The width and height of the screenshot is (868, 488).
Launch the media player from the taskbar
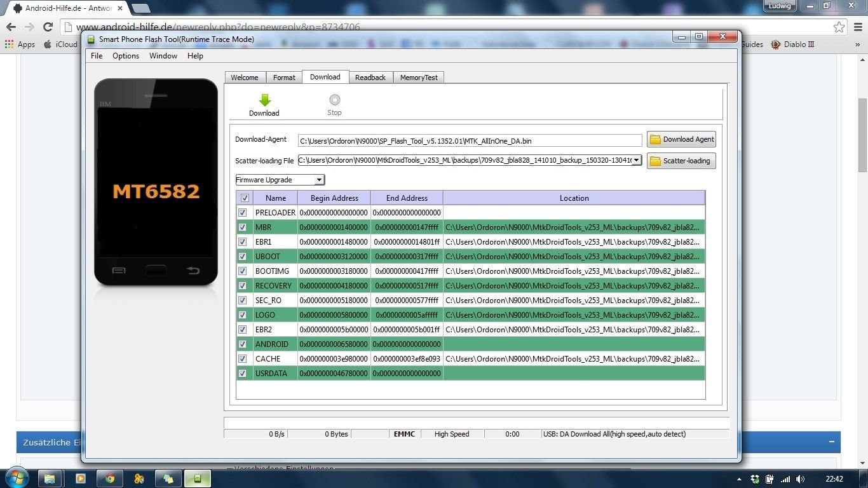[80, 478]
